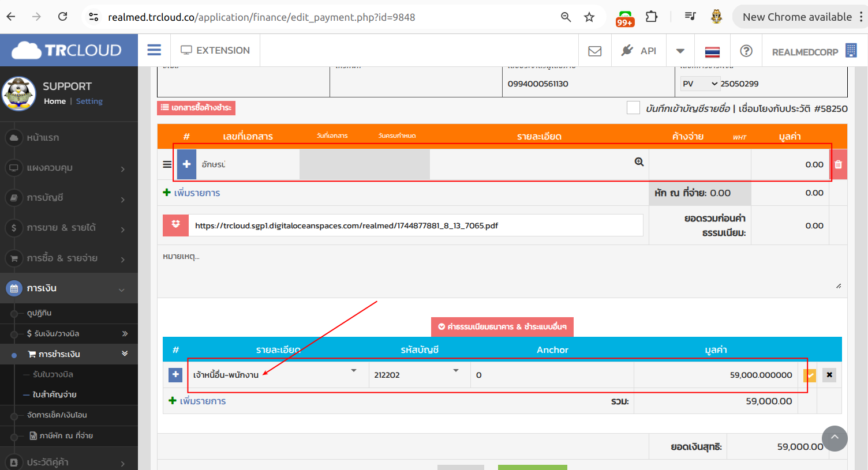Click the magnifier search in document row
Screen dimensions: 868x470
639,162
